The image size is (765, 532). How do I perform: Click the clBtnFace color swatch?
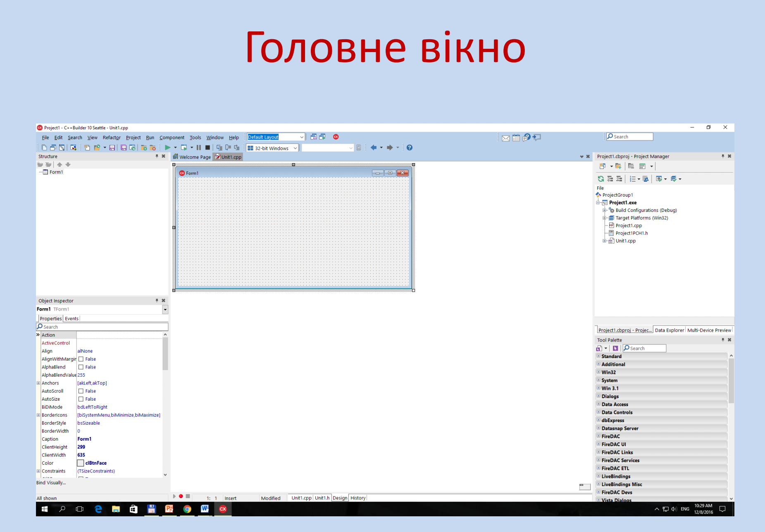[81, 463]
